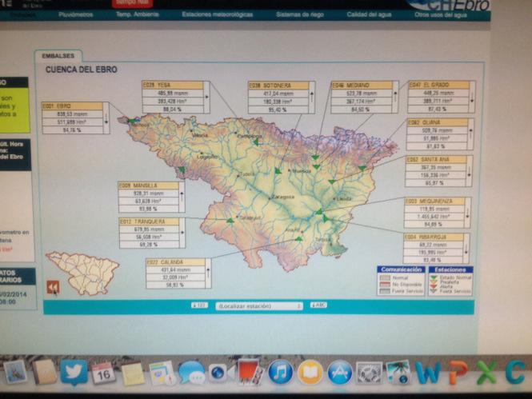Click the ABC sort button right of station selector

(318, 305)
